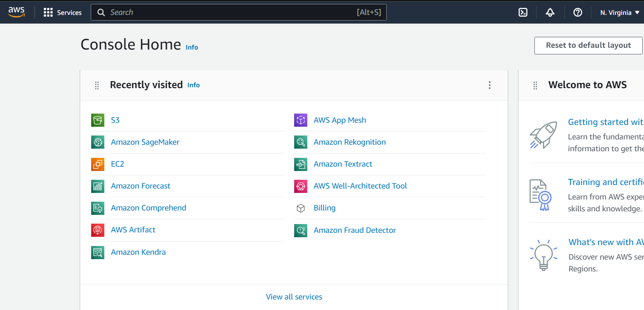Open the help question mark menu
The height and width of the screenshot is (310, 644).
[578, 12]
